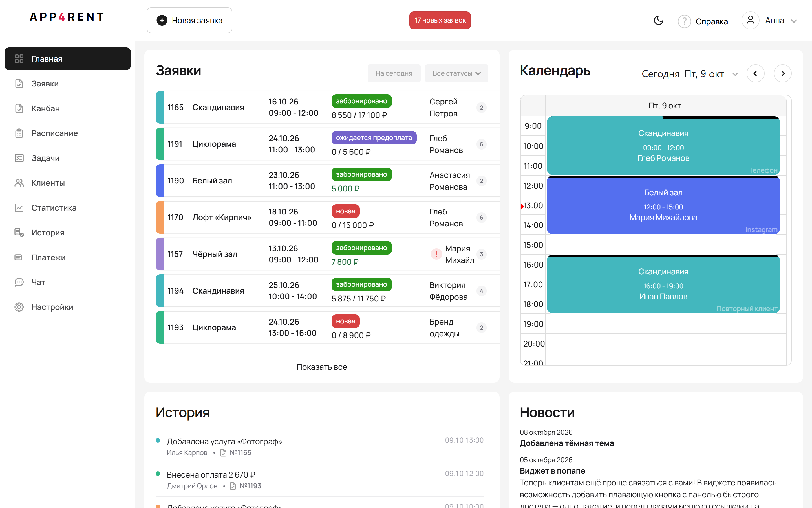Click the plus icon in Новая заявка
Viewport: 812px width, 508px height.
(x=162, y=21)
